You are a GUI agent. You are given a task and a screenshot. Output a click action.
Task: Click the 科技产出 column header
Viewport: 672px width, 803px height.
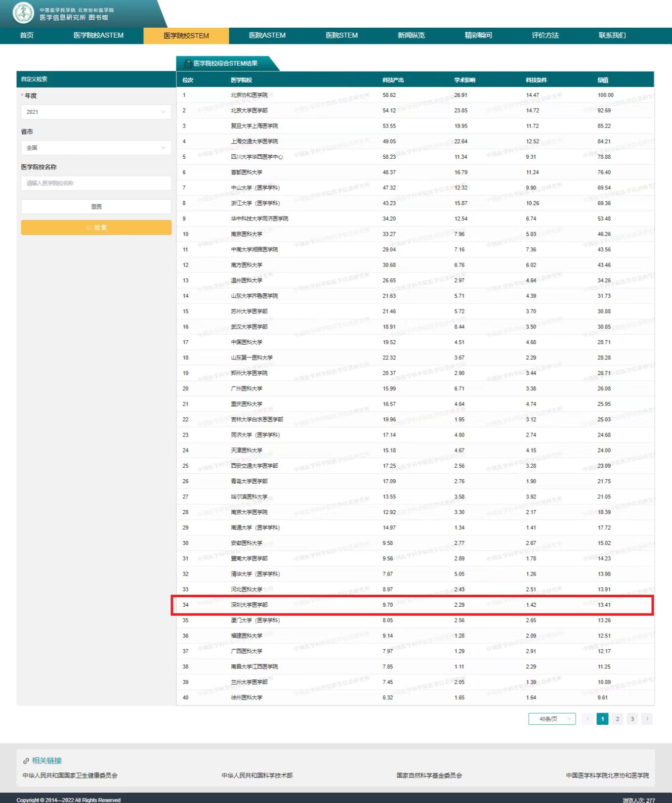393,80
